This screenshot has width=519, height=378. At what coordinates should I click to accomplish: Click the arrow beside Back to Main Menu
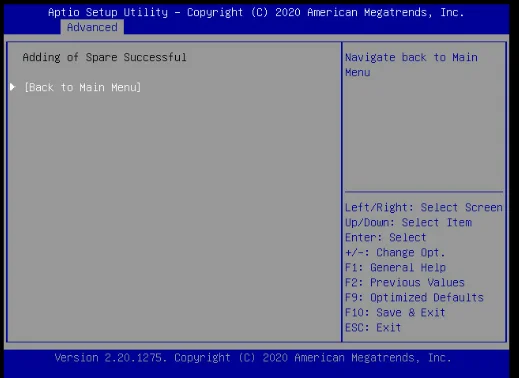pyautogui.click(x=13, y=87)
